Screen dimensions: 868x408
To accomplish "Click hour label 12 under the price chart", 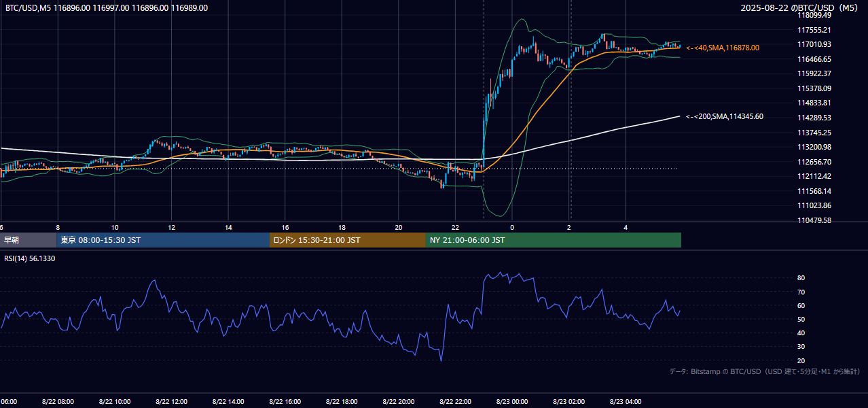I will click(172, 228).
